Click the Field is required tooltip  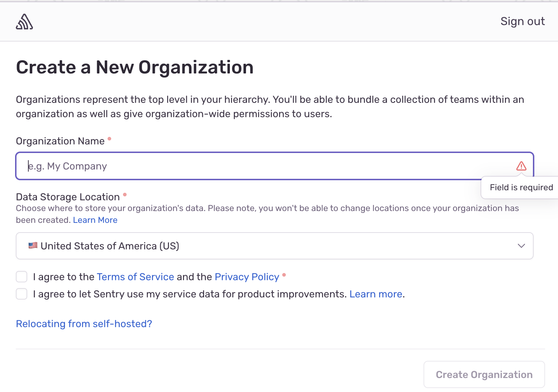coord(521,187)
